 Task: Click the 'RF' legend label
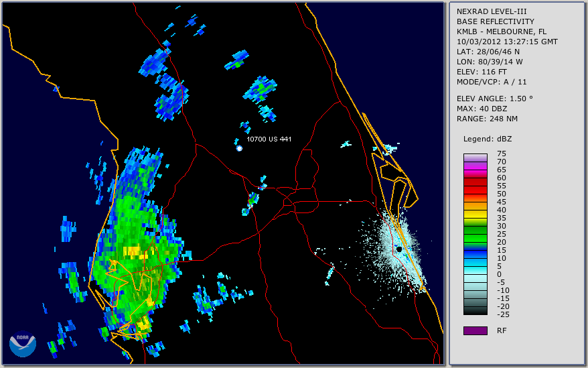pyautogui.click(x=502, y=331)
